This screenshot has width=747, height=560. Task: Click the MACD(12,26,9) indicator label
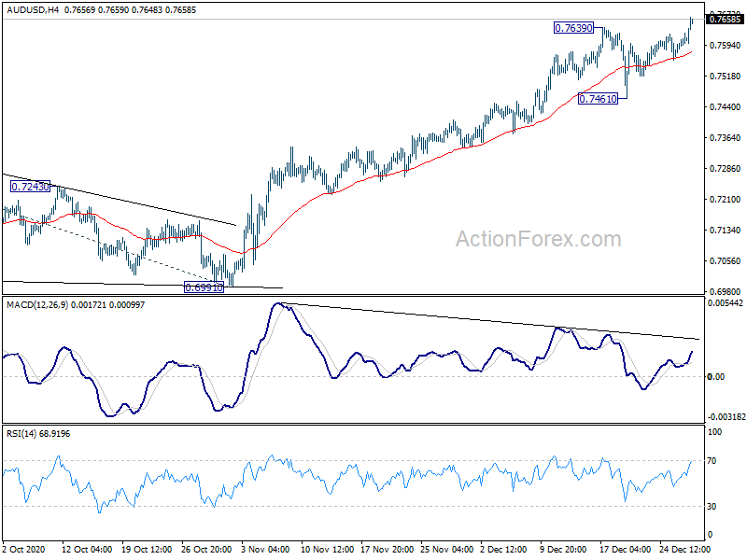point(76,305)
